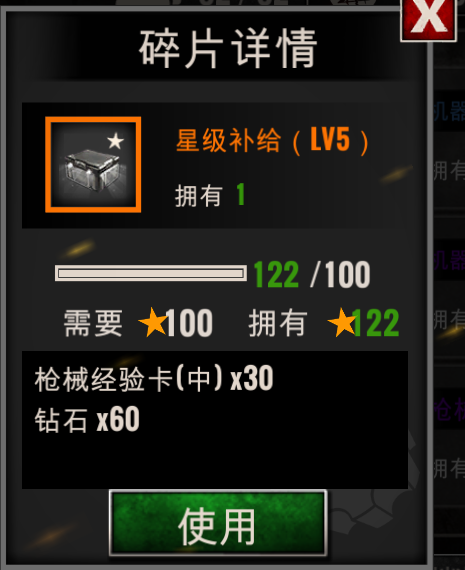Viewport: 465px width, 570px height.
Task: Click the green 使用 button
Action: click(x=218, y=523)
